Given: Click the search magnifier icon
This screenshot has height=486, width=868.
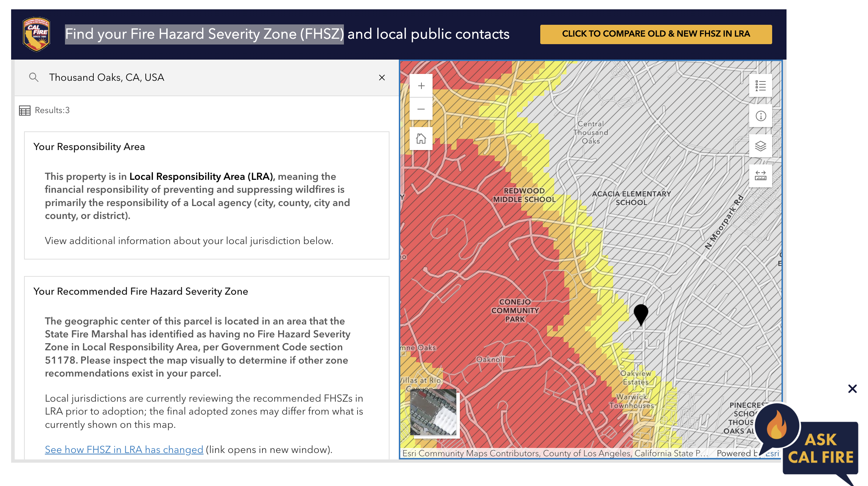Looking at the screenshot, I should pos(34,77).
